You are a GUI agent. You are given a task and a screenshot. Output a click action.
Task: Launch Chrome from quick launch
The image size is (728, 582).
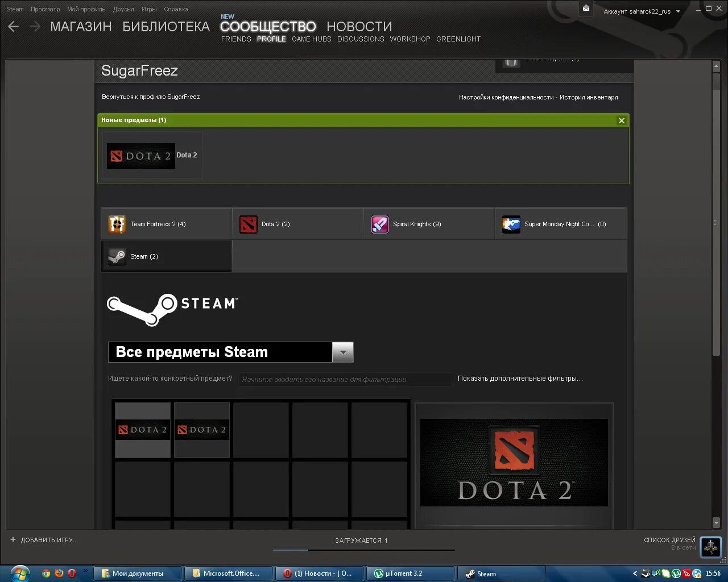46,573
